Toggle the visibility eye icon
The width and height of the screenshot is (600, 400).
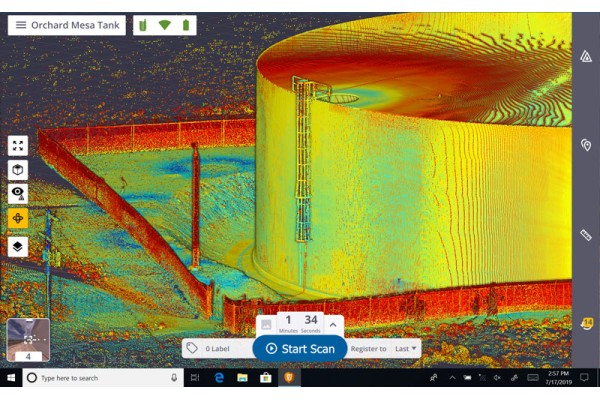pyautogui.click(x=18, y=194)
